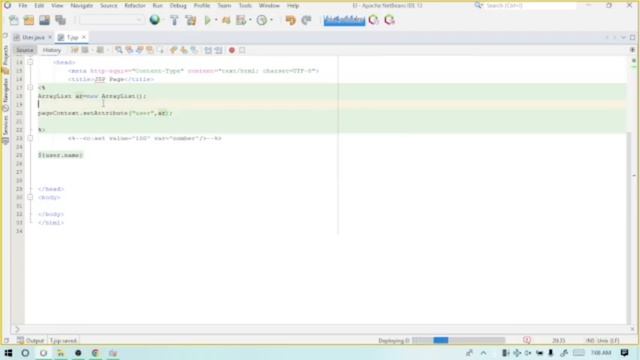Collapse the body tag fold at line 30

[x=30, y=197]
